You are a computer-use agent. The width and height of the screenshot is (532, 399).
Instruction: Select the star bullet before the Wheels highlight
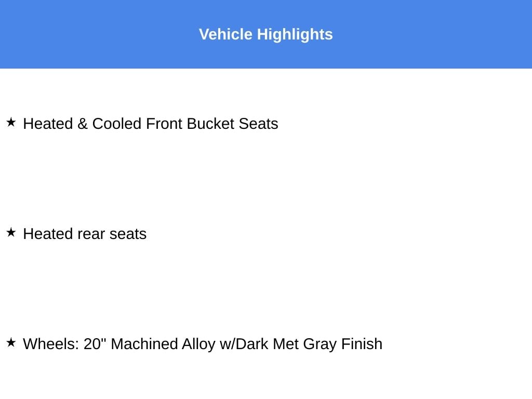pos(11,343)
